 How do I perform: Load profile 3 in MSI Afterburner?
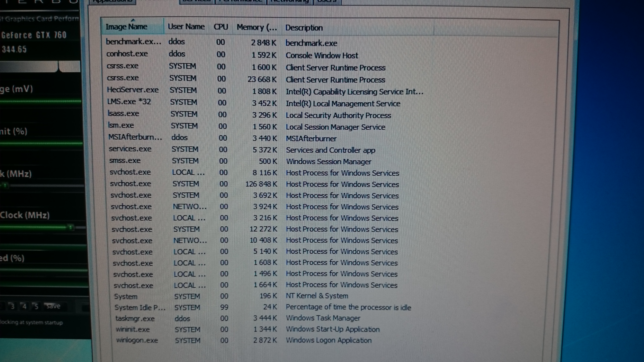click(12, 306)
